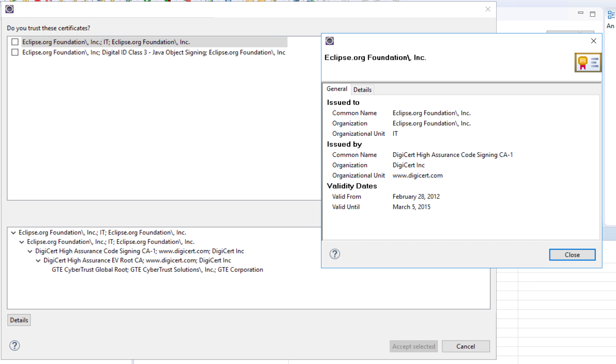Image resolution: width=616 pixels, height=364 pixels.
Task: Select the Digital ID Class 3 Java Object Signing row
Action: (x=154, y=52)
